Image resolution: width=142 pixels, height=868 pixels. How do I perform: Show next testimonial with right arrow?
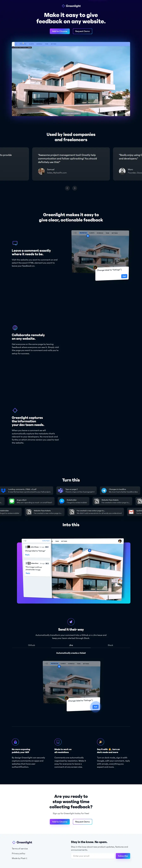(x=74, y=188)
